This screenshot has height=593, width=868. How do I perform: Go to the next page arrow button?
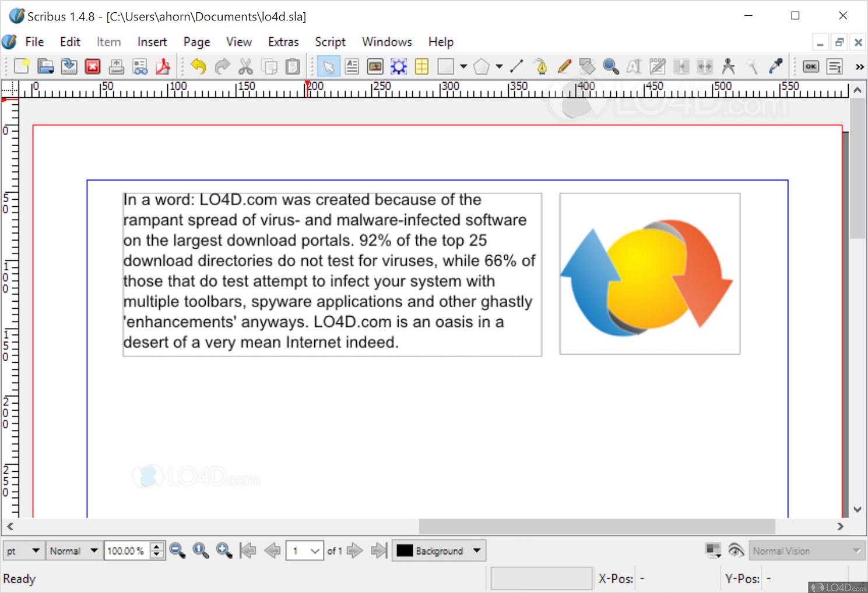tap(354, 550)
